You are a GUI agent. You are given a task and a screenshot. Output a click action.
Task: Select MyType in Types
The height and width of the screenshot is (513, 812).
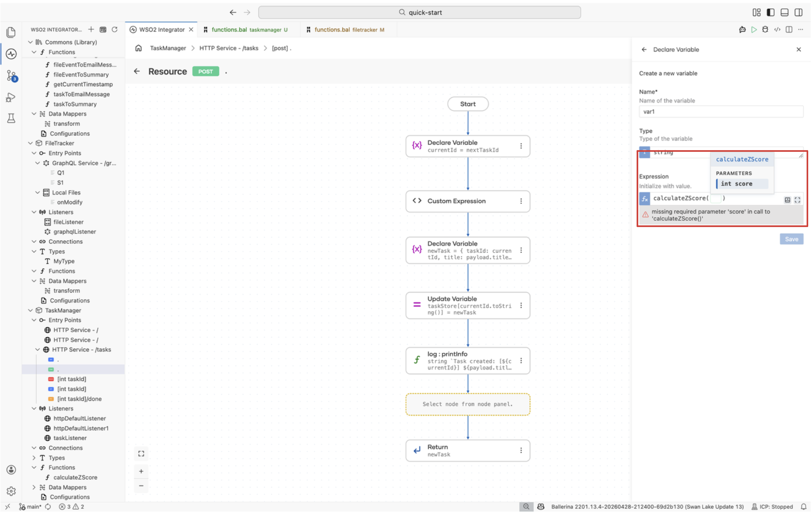coord(64,261)
